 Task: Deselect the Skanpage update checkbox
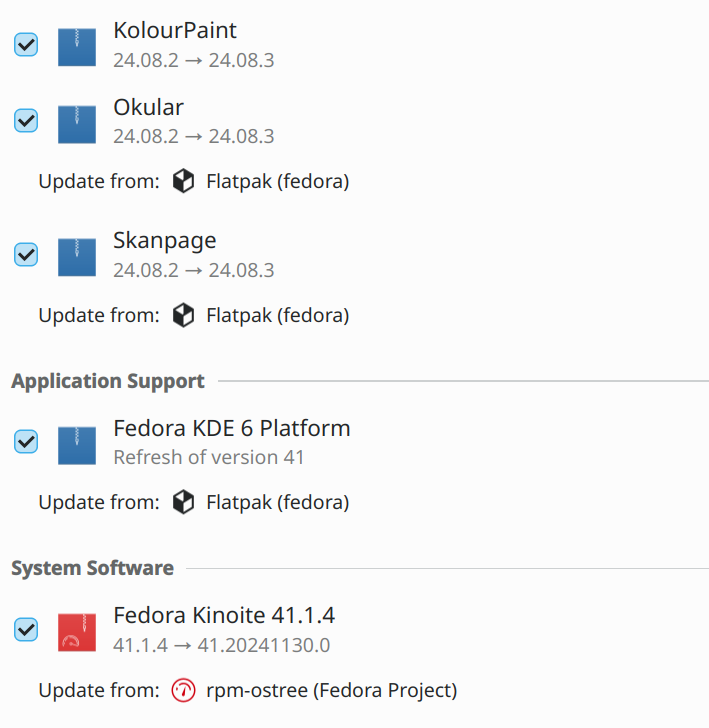coord(26,255)
